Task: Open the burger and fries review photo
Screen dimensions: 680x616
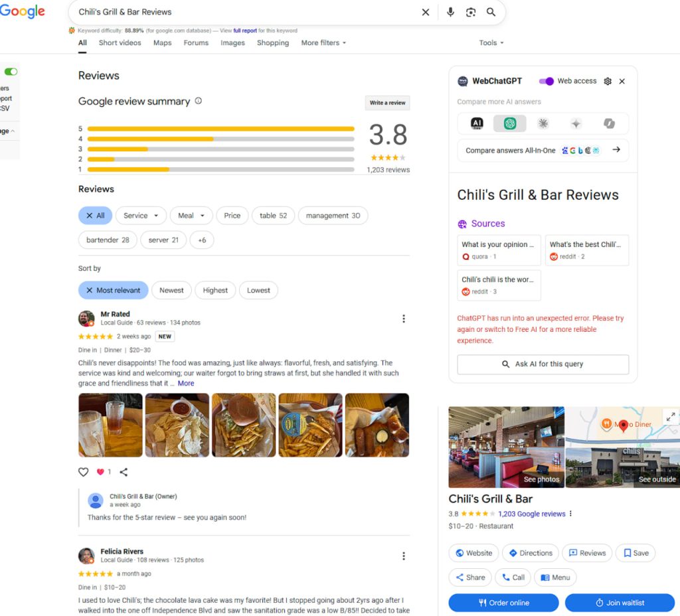Action: [x=244, y=425]
